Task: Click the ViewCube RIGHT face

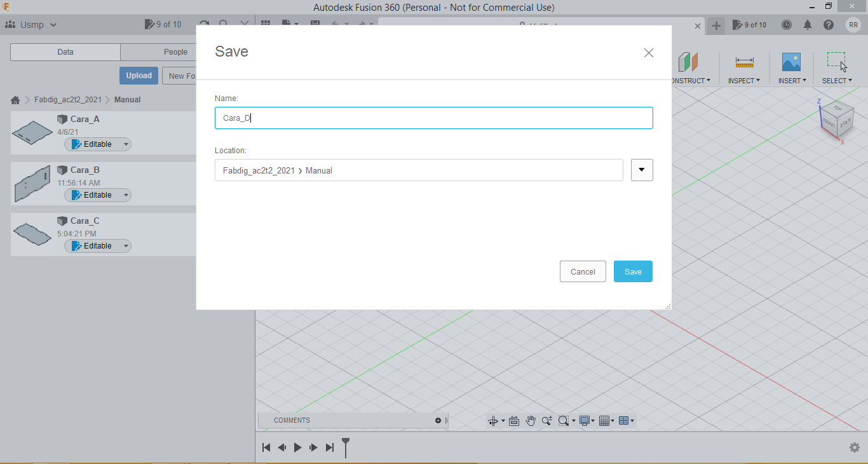Action: point(846,124)
